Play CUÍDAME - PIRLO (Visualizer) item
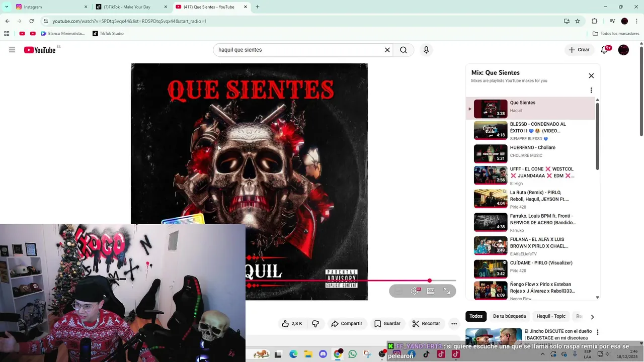The image size is (644, 362). point(530,269)
